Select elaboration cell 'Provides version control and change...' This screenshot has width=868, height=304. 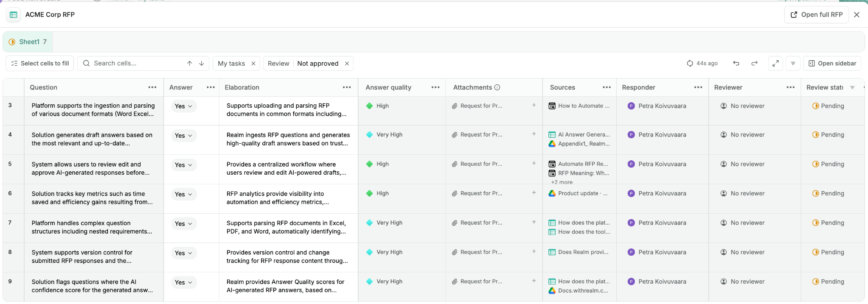click(x=288, y=257)
